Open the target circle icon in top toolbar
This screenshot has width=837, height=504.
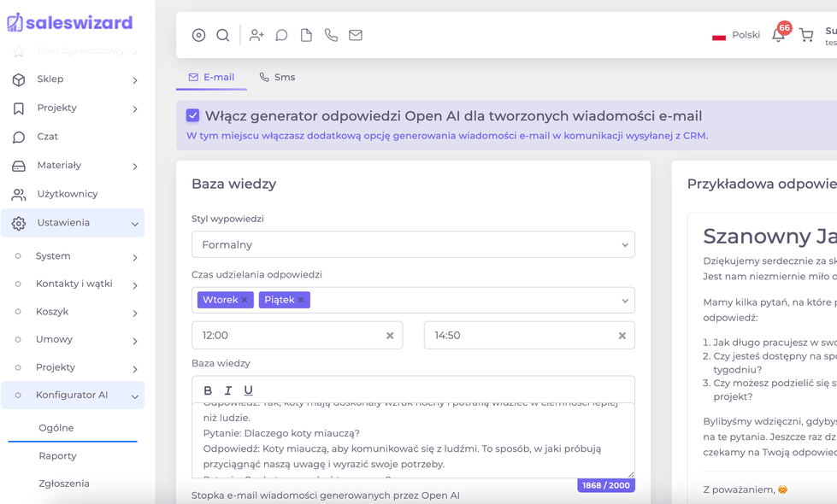pos(198,35)
